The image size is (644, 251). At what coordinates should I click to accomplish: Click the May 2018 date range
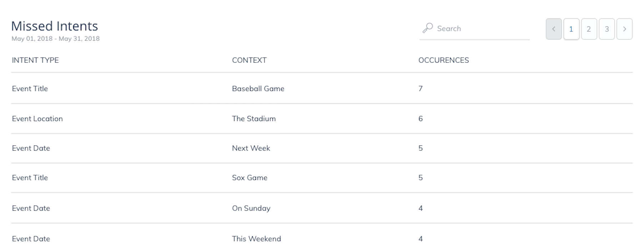click(x=55, y=39)
